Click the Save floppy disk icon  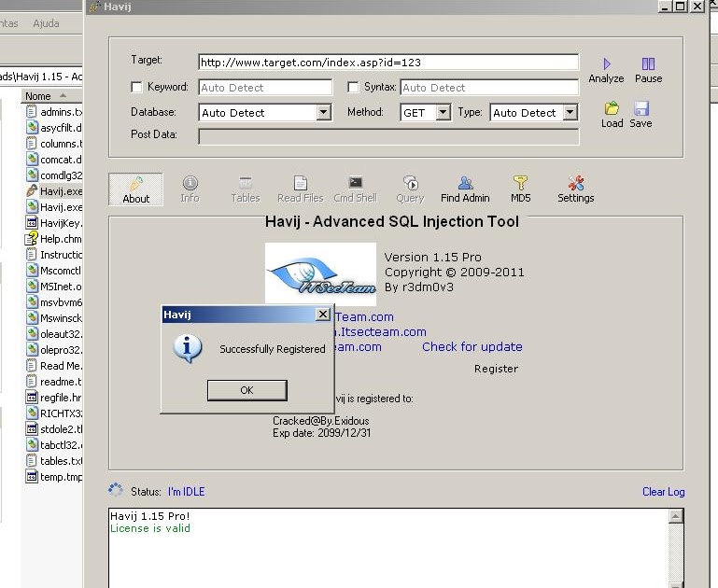point(641,108)
